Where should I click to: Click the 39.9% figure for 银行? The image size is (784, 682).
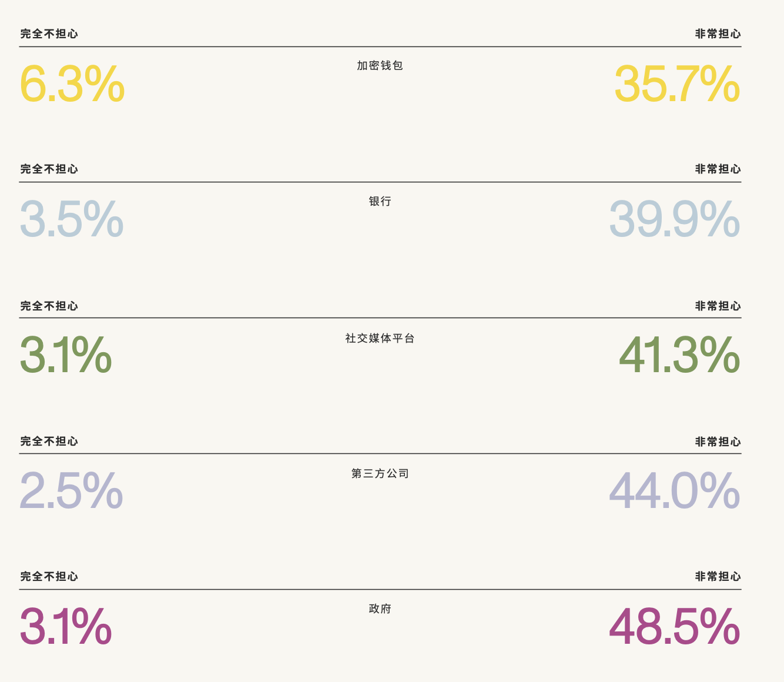(x=674, y=219)
